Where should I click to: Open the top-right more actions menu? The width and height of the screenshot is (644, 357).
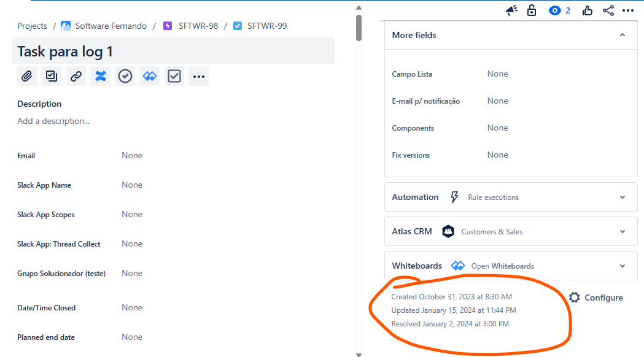coord(628,10)
